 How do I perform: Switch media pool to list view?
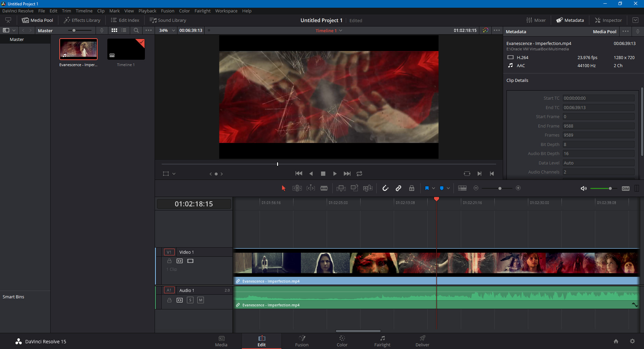[x=124, y=30]
